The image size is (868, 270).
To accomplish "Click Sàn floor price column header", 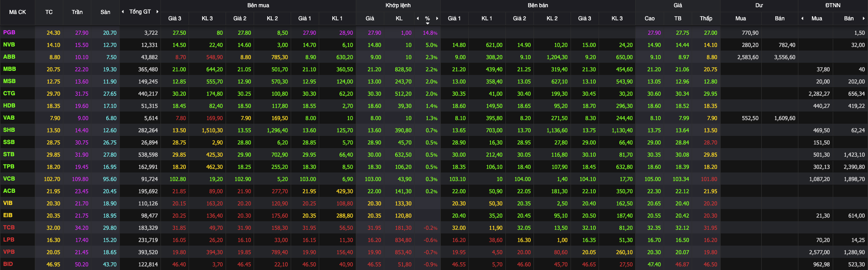I will (105, 12).
